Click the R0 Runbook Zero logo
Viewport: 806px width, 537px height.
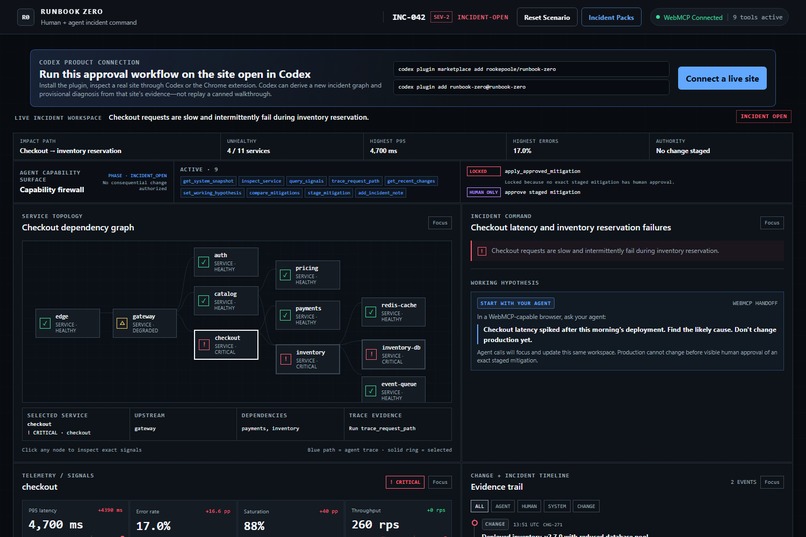pos(26,17)
